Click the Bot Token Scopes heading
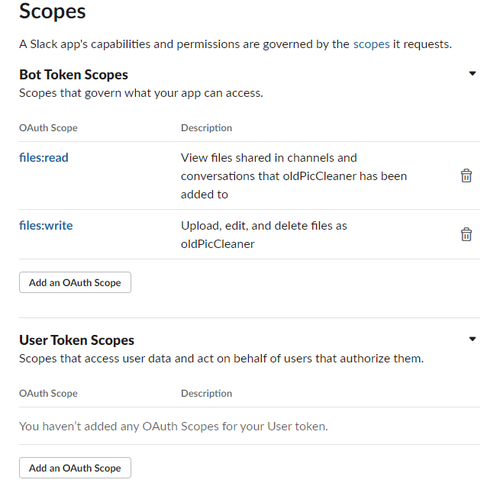This screenshot has width=500, height=483. pos(73,75)
